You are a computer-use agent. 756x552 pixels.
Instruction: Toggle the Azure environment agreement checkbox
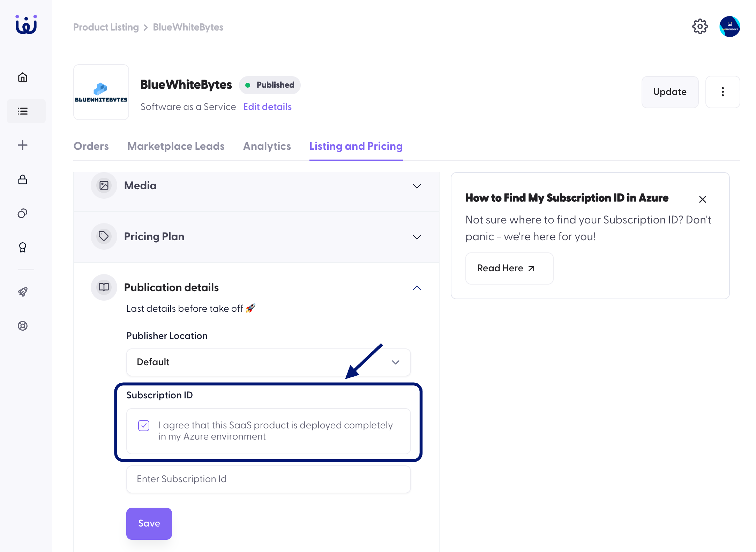coord(144,425)
